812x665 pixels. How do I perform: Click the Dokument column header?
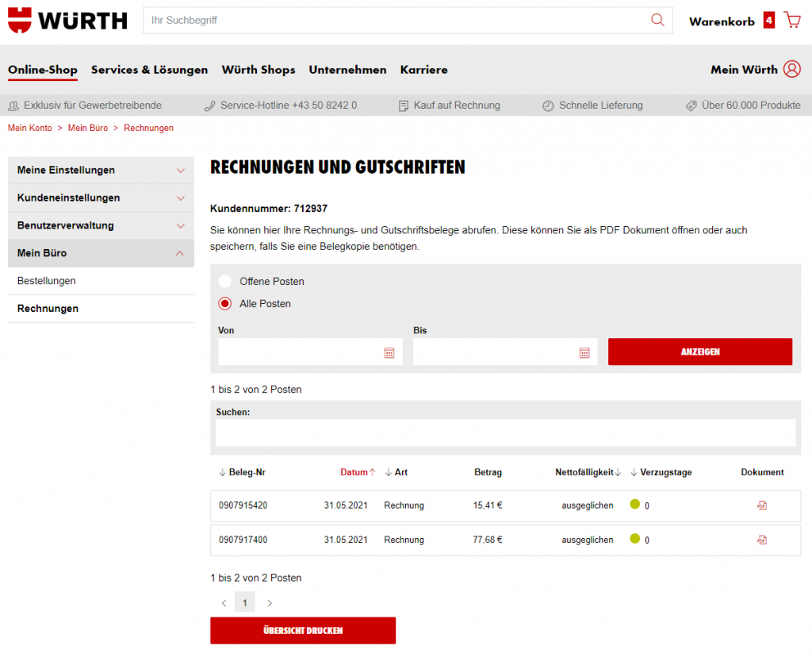pyautogui.click(x=762, y=472)
